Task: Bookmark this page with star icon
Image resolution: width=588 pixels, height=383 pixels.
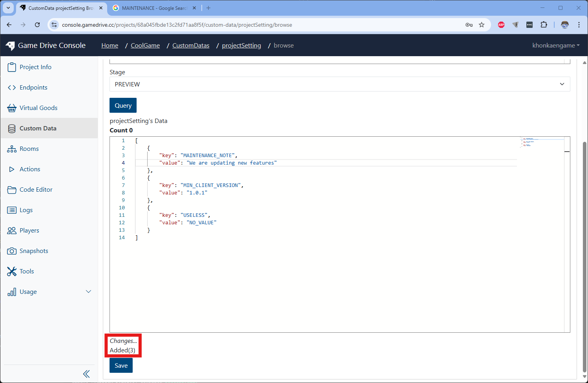Action: pyautogui.click(x=482, y=25)
